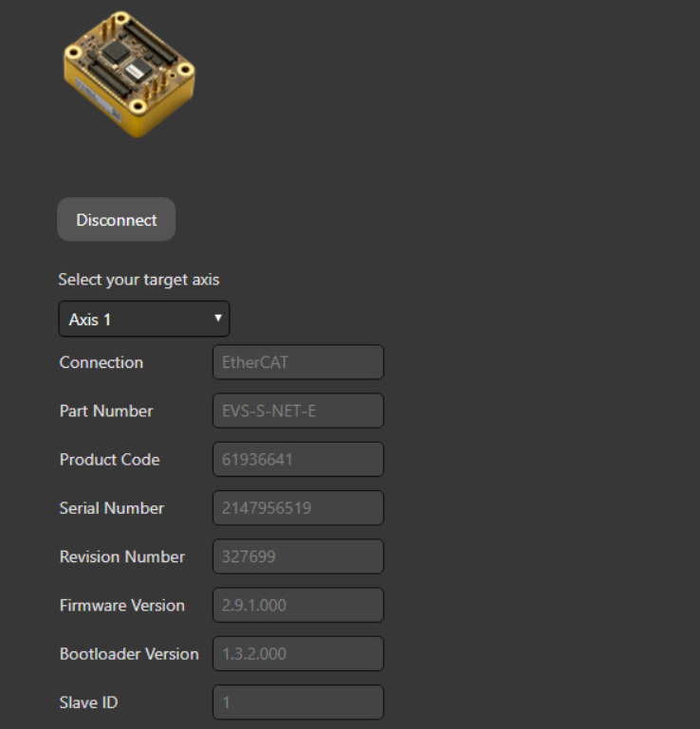Select the Part Number field EVS-S-NET-E
The image size is (700, 729).
(298, 410)
